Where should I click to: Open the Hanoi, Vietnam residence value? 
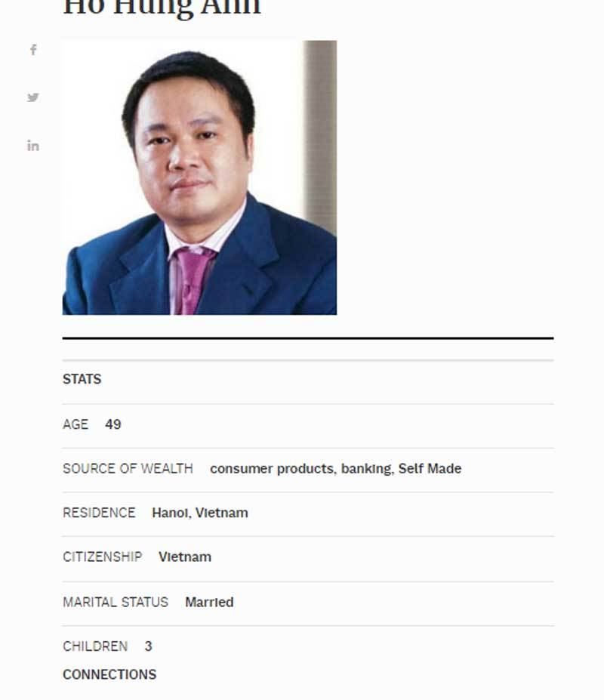(x=200, y=513)
